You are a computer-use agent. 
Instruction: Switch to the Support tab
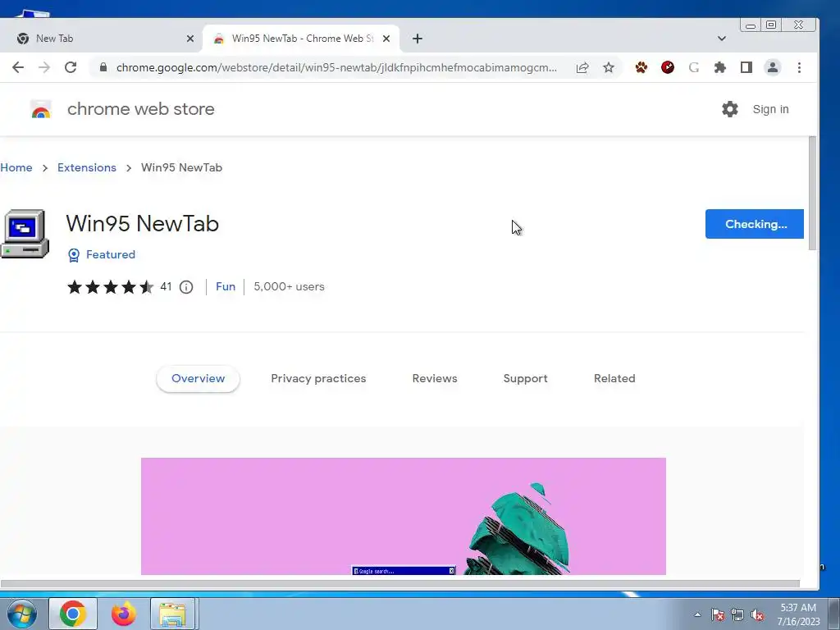526,379
